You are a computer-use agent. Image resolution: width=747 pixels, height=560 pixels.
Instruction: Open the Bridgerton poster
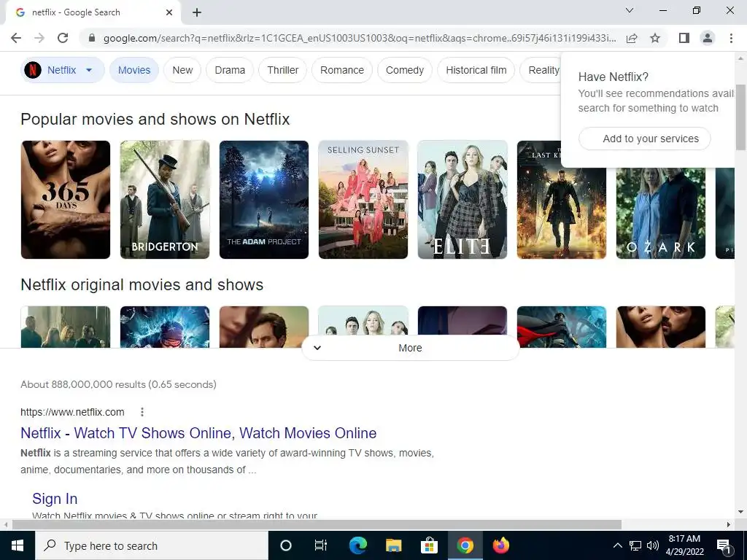tap(165, 200)
